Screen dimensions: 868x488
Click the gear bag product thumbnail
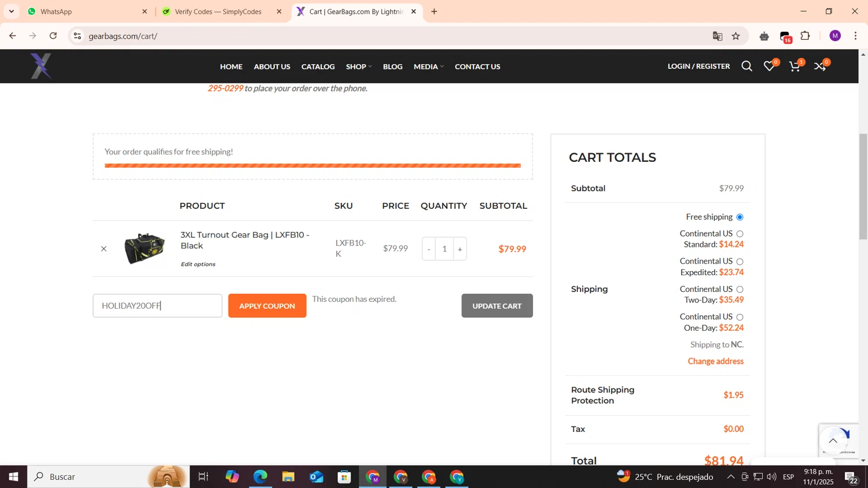click(145, 249)
